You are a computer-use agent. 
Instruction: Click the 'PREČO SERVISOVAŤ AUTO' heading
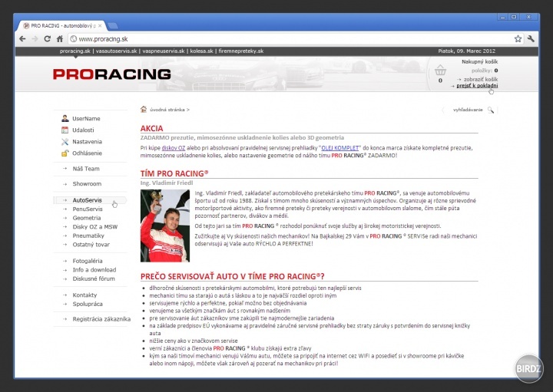[233, 276]
